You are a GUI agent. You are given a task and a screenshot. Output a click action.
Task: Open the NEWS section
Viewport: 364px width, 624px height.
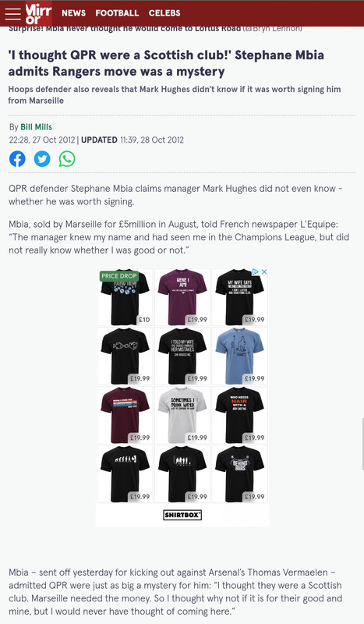[73, 13]
